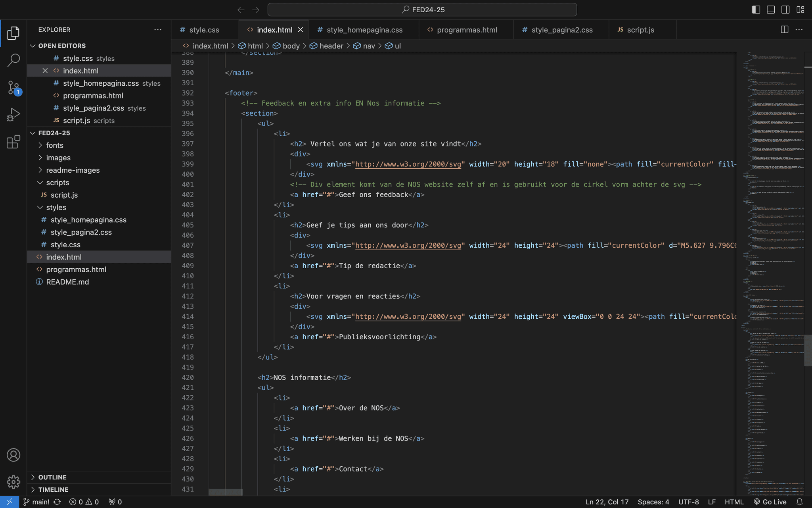Open the Extensions view

coord(13,142)
